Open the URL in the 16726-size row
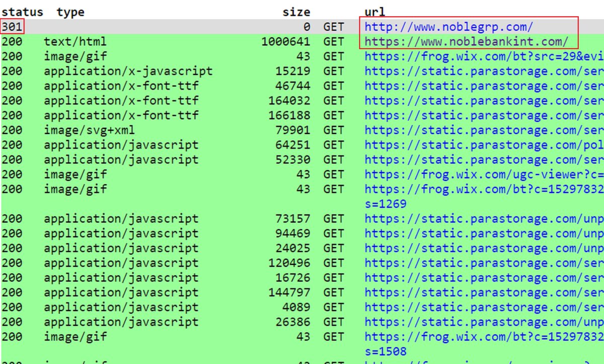This screenshot has width=604, height=364. [x=484, y=277]
